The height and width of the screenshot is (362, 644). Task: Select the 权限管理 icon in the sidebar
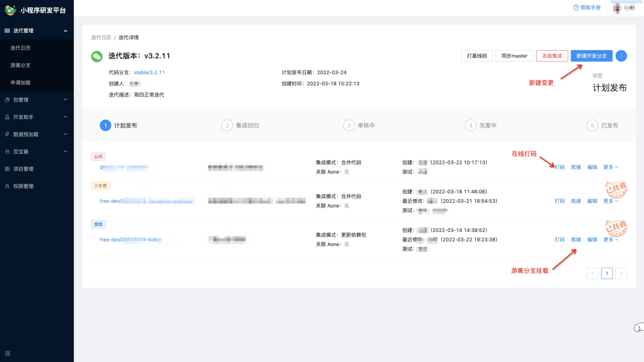pyautogui.click(x=9, y=185)
